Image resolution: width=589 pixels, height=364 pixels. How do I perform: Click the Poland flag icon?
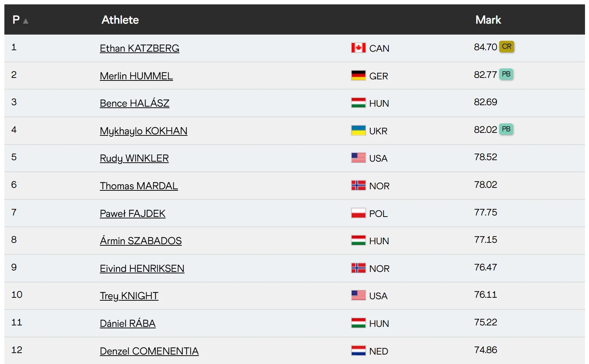[x=358, y=213]
